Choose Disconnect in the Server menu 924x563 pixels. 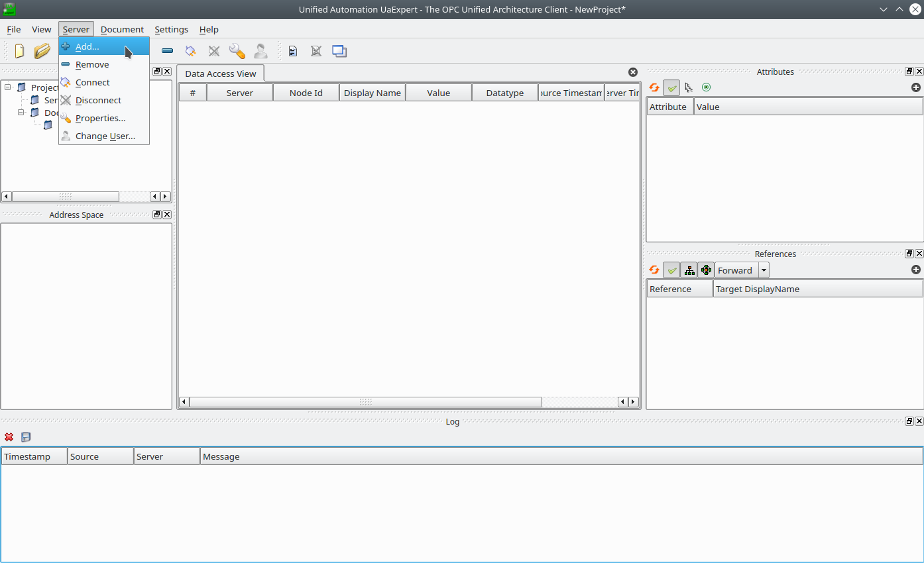[98, 100]
